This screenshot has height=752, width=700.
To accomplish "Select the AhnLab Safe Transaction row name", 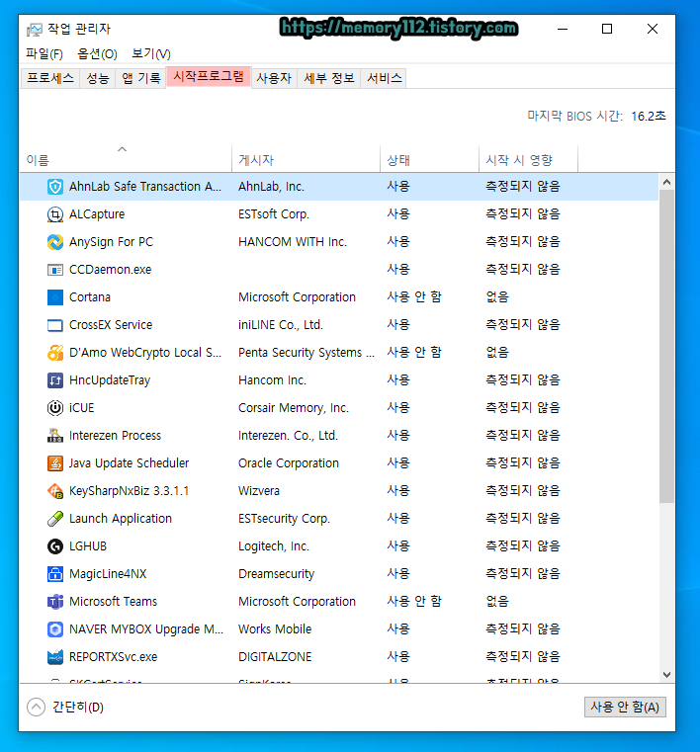I will point(145,187).
